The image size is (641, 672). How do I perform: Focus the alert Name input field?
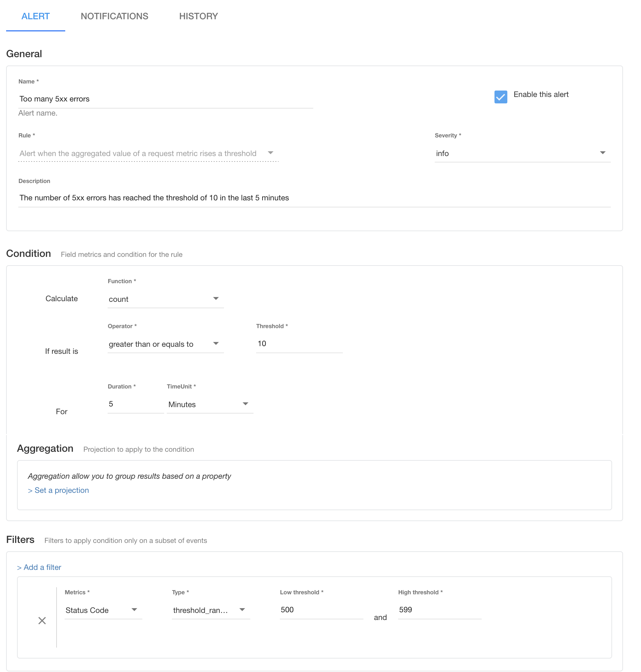point(165,99)
